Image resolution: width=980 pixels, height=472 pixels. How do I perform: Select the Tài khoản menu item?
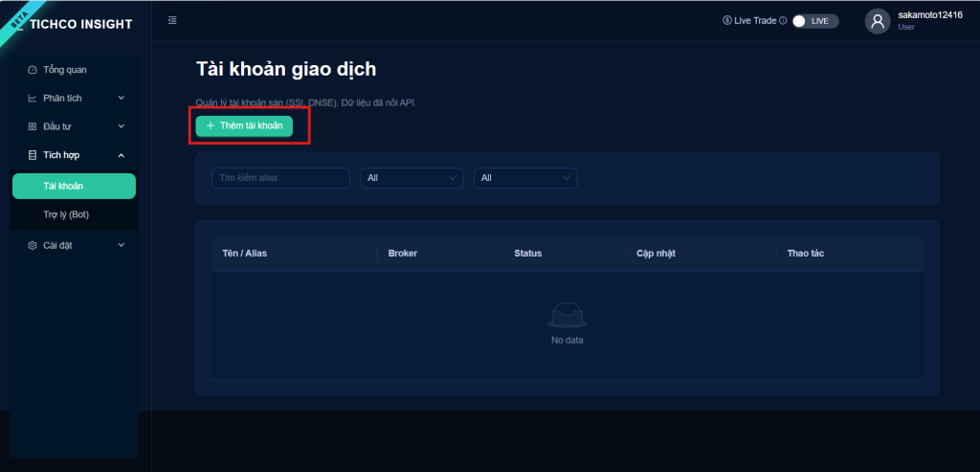tap(74, 186)
